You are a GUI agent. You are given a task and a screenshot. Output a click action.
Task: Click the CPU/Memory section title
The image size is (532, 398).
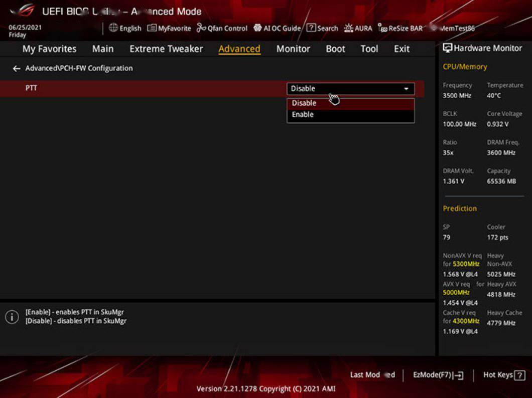(465, 67)
